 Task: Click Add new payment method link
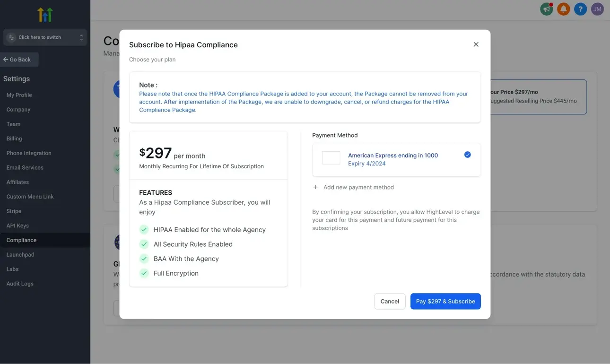[x=358, y=187]
